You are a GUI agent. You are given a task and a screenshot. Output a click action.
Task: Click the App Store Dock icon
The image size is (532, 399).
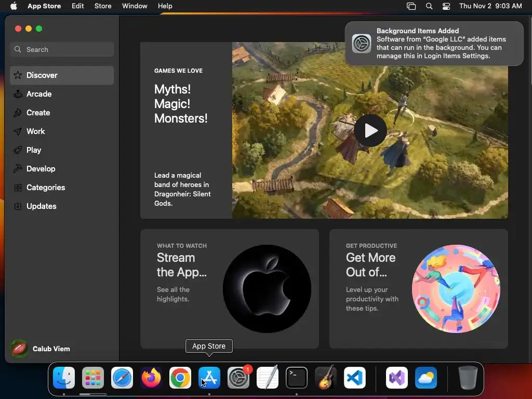[x=209, y=378]
